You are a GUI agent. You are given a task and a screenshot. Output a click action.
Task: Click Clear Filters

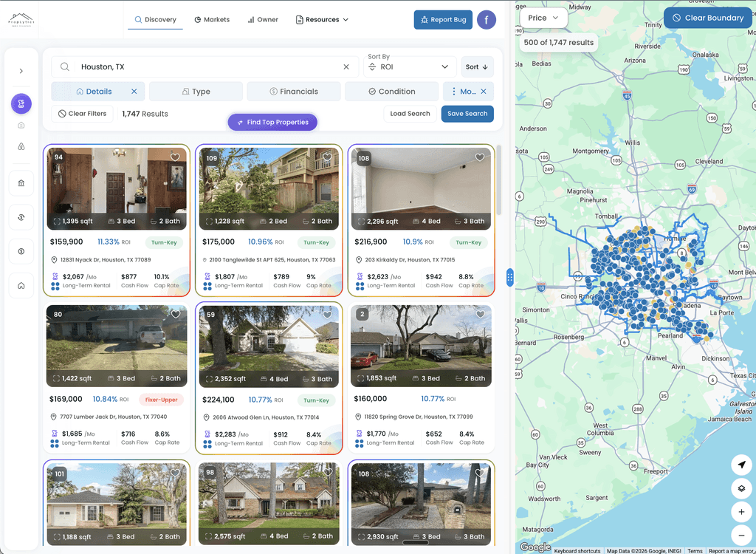click(x=83, y=114)
